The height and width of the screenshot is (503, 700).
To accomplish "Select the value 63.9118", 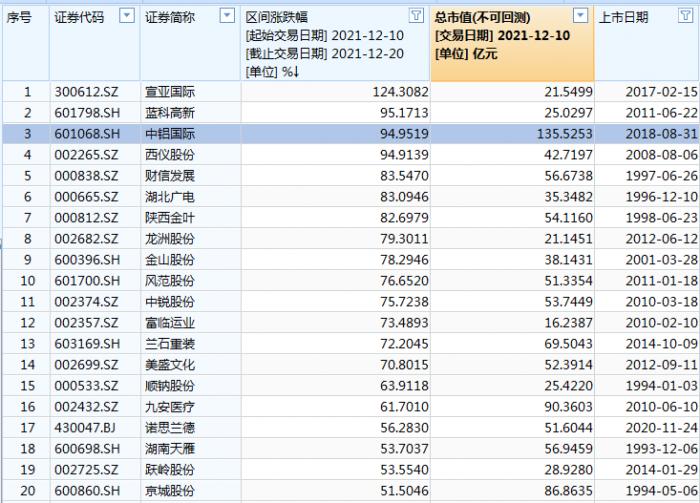I will (x=404, y=386).
